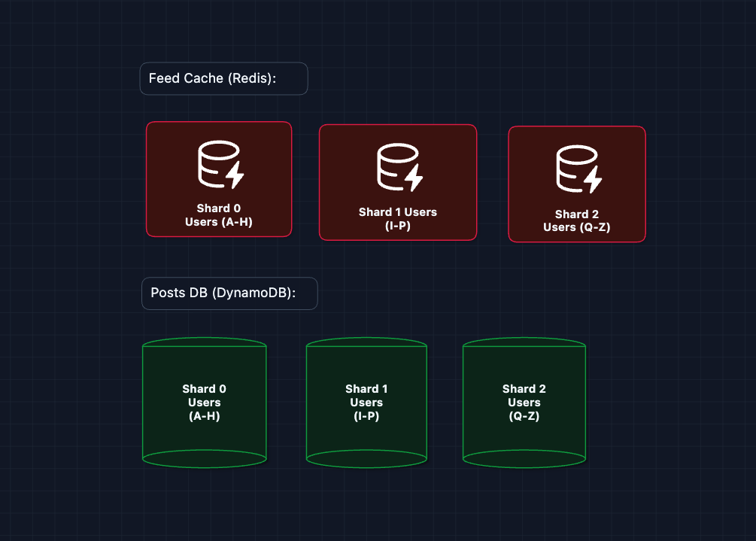
Task: Click the bottom base of DynamoDB Shard 1 cylinder
Action: [366, 457]
